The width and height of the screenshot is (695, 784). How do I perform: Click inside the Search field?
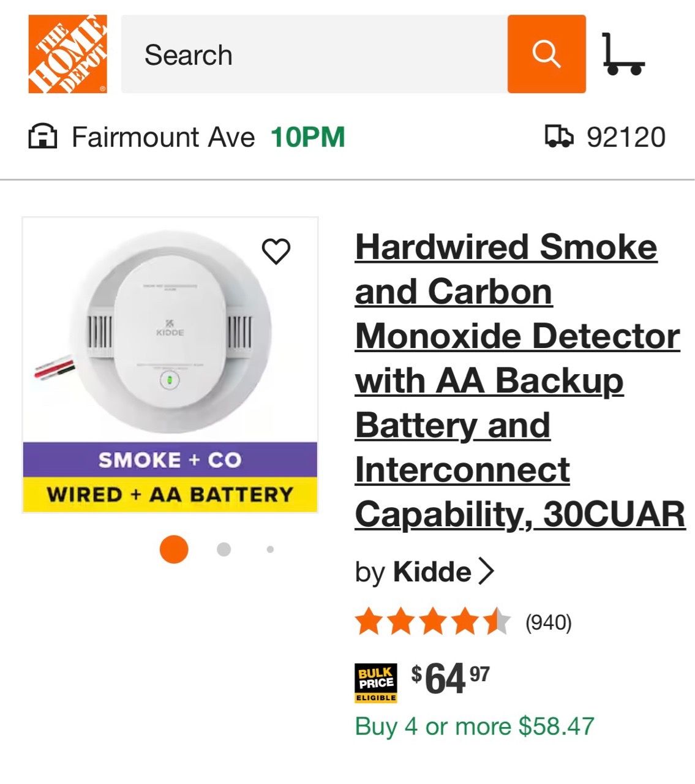pos(314,54)
